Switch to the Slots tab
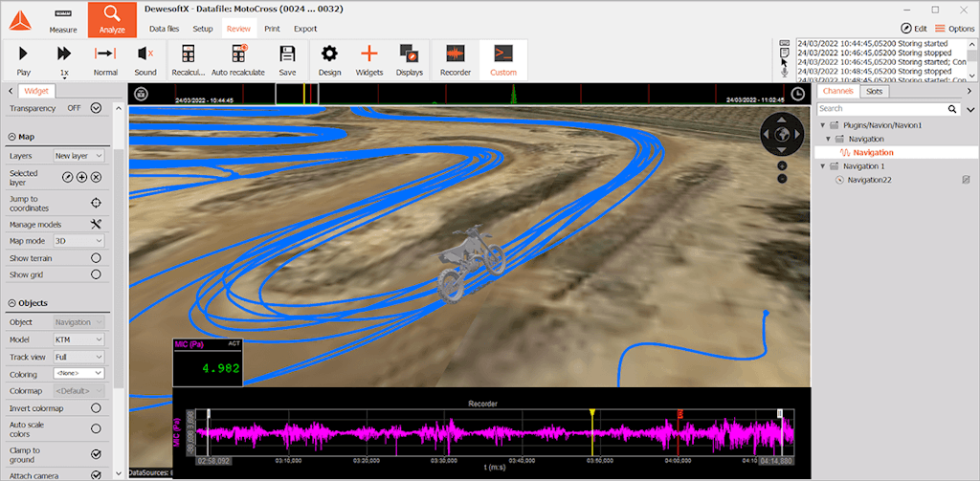Viewport: 980px width, 481px height. (x=875, y=91)
